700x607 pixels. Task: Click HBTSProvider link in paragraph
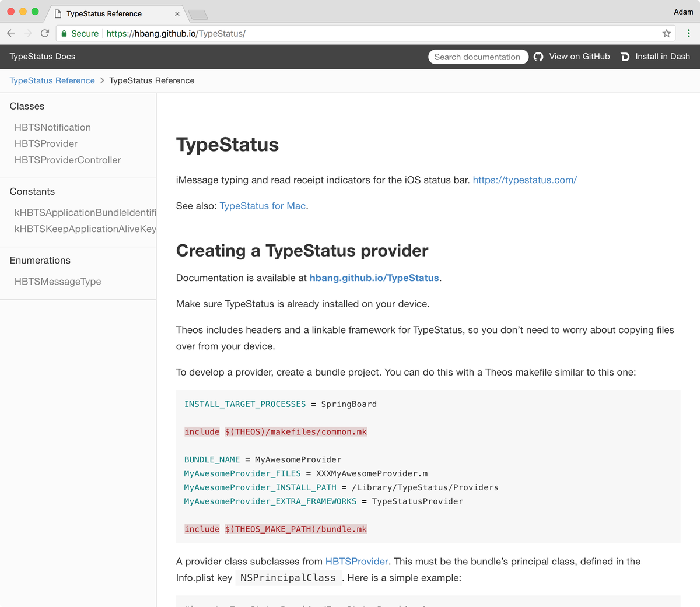point(357,562)
